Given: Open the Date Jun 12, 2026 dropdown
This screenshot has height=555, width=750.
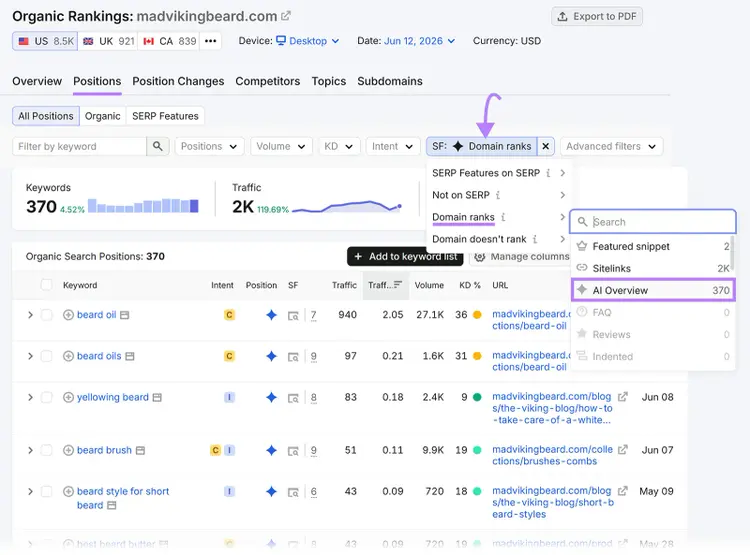Looking at the screenshot, I should [419, 41].
